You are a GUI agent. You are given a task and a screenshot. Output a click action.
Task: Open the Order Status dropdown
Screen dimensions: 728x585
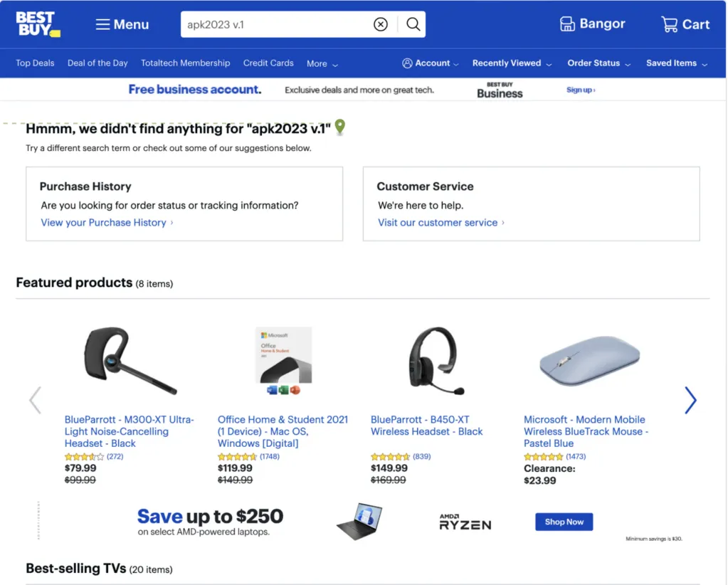pos(598,63)
